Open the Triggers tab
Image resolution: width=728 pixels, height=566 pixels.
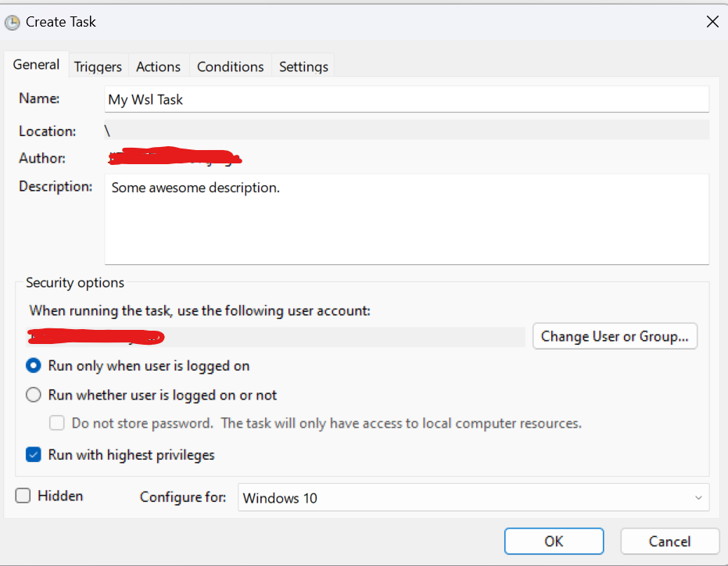click(x=98, y=67)
